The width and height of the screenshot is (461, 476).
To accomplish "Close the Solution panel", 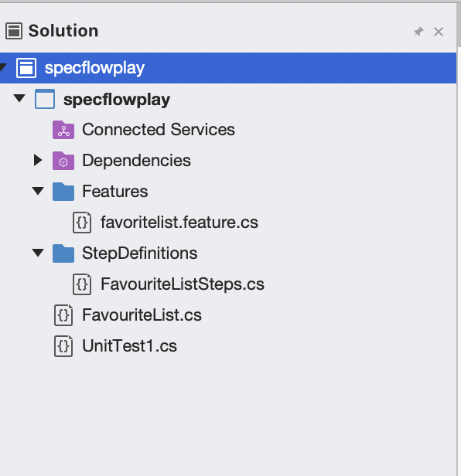I will tap(439, 32).
